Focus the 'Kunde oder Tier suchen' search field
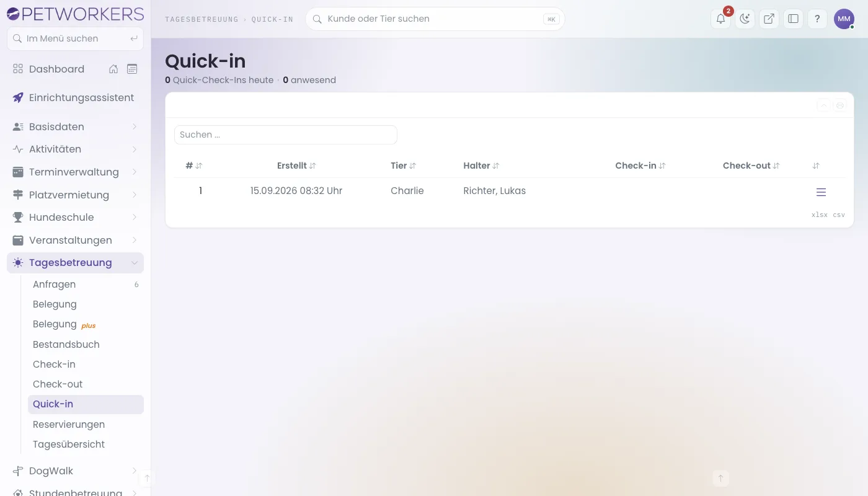This screenshot has height=496, width=868. 435,19
